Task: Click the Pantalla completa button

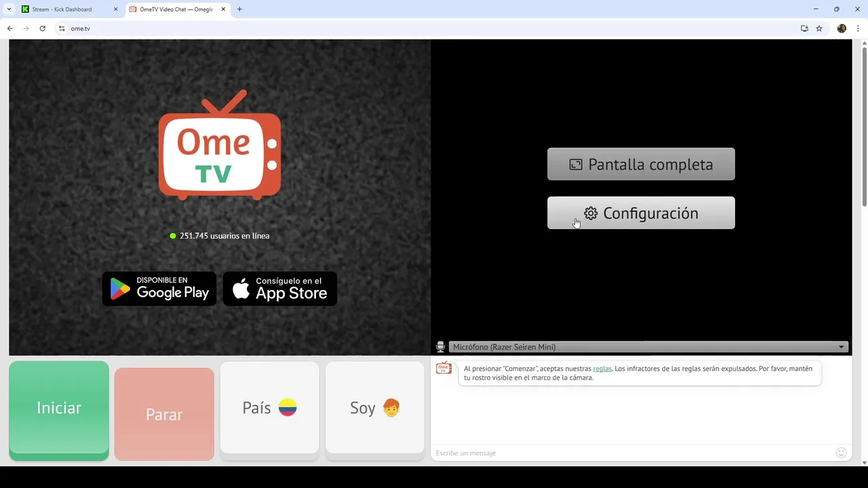Action: (641, 164)
